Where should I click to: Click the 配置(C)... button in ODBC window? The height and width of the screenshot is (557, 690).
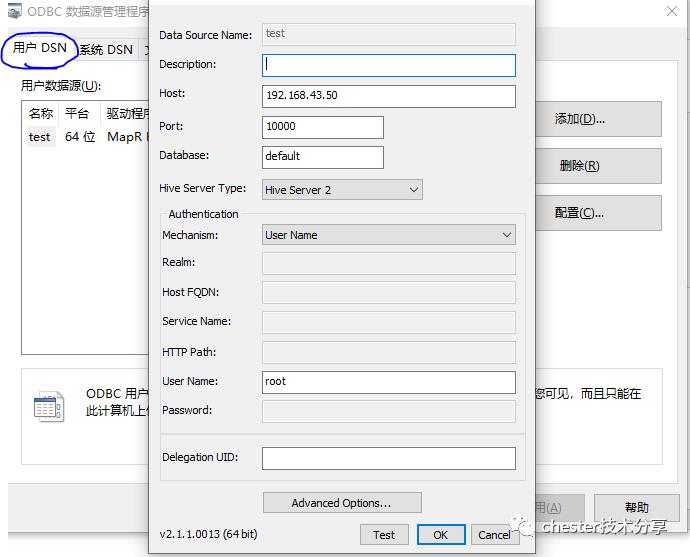click(598, 213)
